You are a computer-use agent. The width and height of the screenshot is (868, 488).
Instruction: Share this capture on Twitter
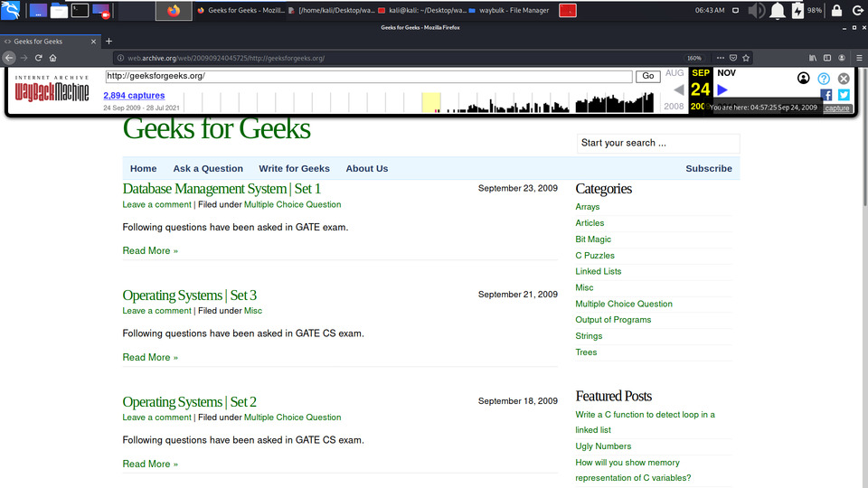(x=844, y=95)
